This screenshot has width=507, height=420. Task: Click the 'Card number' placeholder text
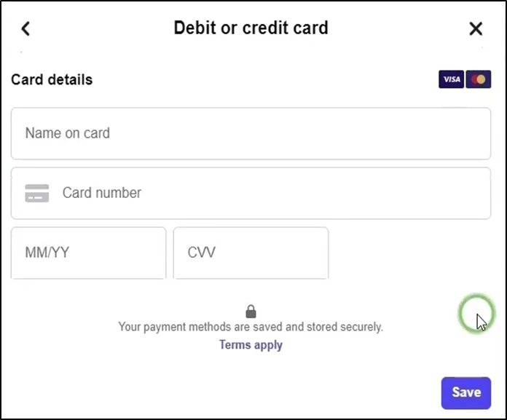(x=102, y=193)
